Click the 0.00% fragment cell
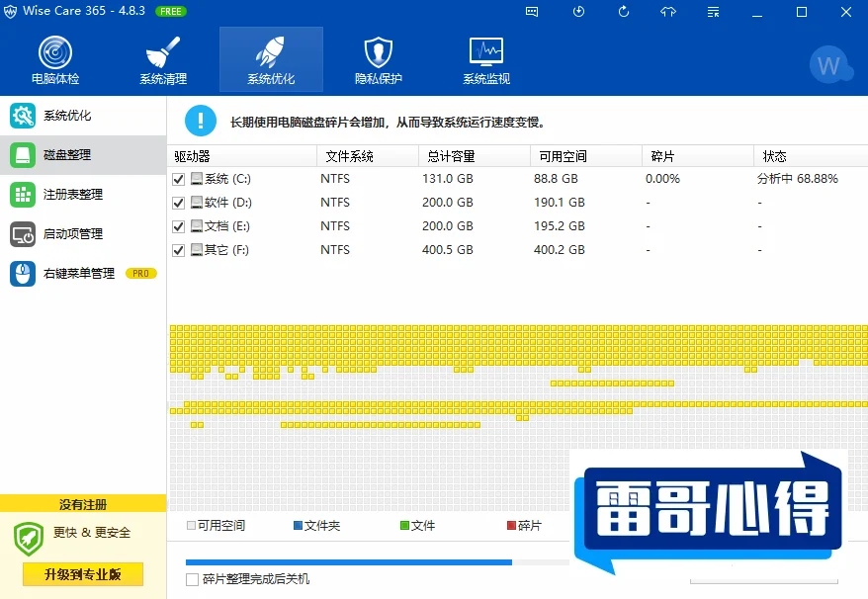 coord(662,179)
